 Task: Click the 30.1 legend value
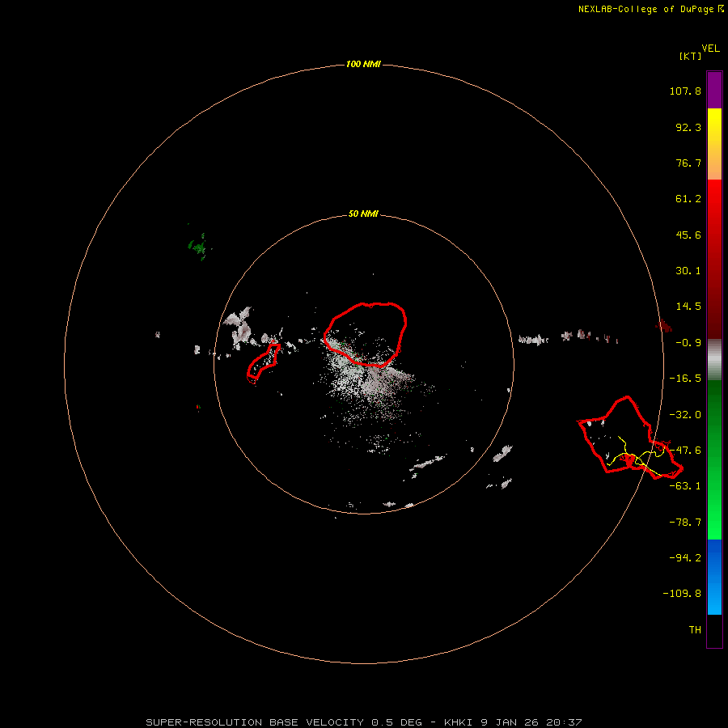(688, 271)
